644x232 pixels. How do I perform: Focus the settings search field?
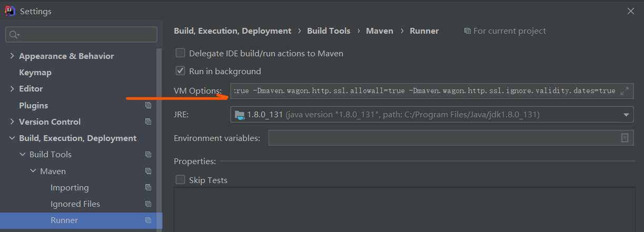(81, 35)
